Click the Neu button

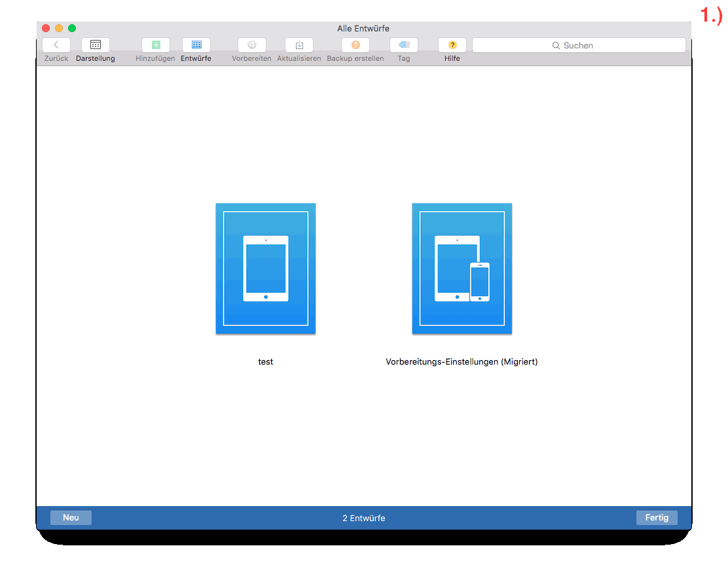coord(71,517)
